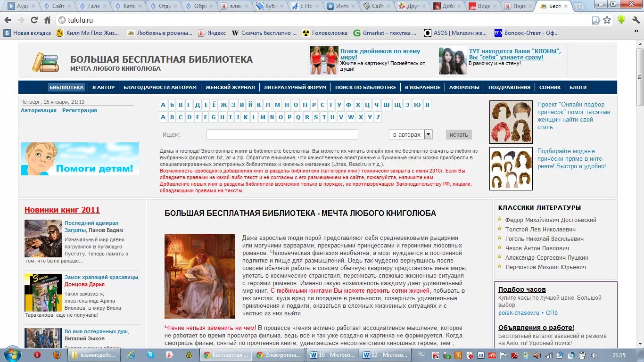The width and height of the screenshot is (644, 362).
Task: Open the Вопрос-Ответ bookmark
Action: coord(527,33)
